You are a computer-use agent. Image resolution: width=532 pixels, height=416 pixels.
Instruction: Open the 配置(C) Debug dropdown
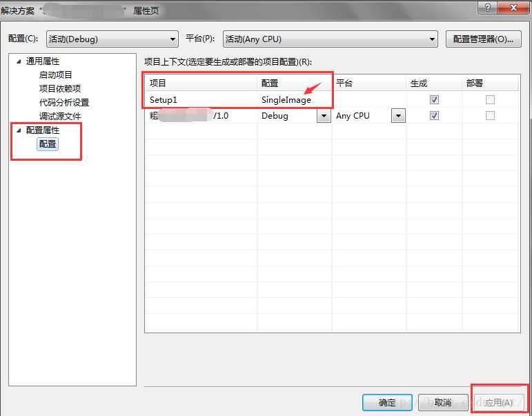point(112,39)
